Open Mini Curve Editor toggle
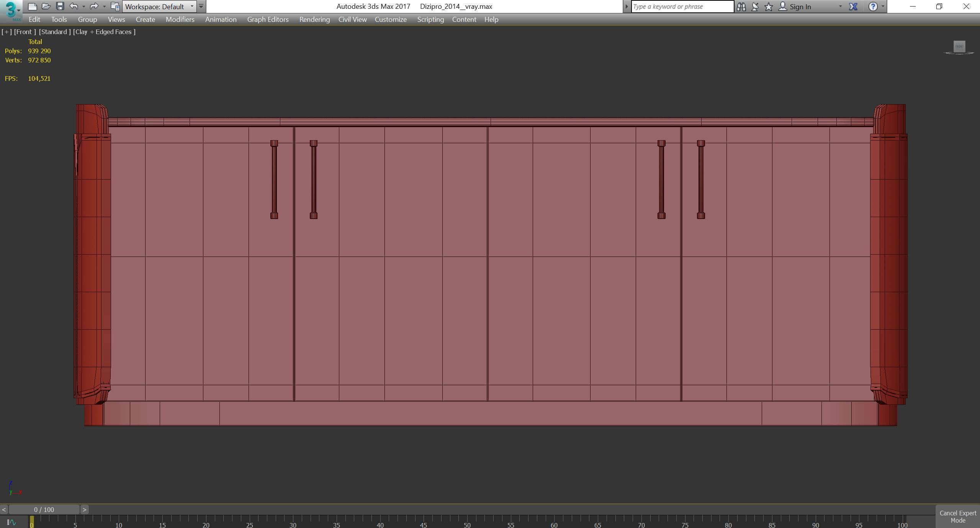 [x=11, y=522]
